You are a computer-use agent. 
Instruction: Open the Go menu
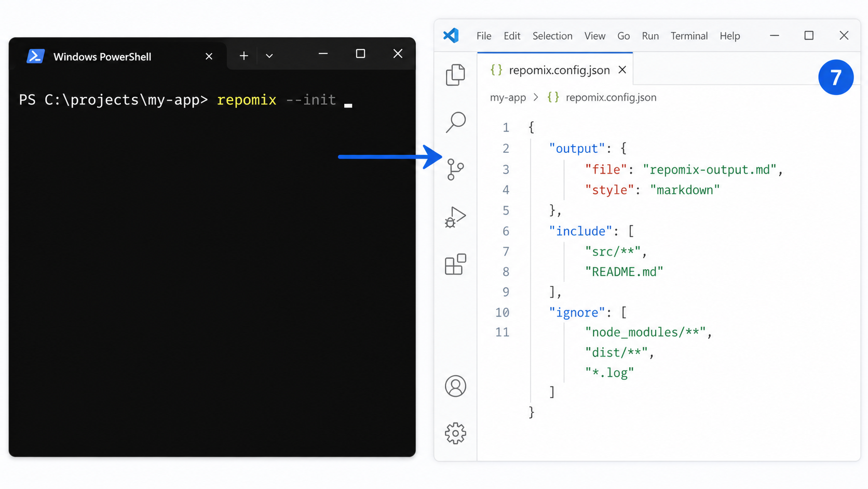pyautogui.click(x=623, y=36)
